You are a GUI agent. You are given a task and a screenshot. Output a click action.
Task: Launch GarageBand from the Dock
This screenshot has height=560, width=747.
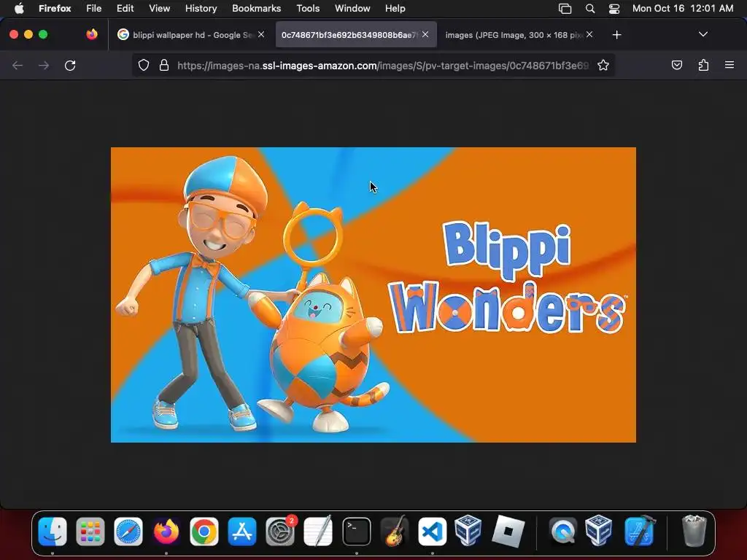(395, 531)
